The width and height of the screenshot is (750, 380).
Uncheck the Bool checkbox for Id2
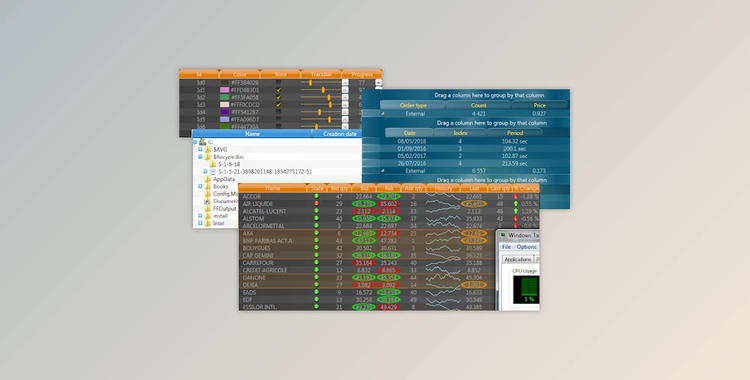(x=279, y=97)
